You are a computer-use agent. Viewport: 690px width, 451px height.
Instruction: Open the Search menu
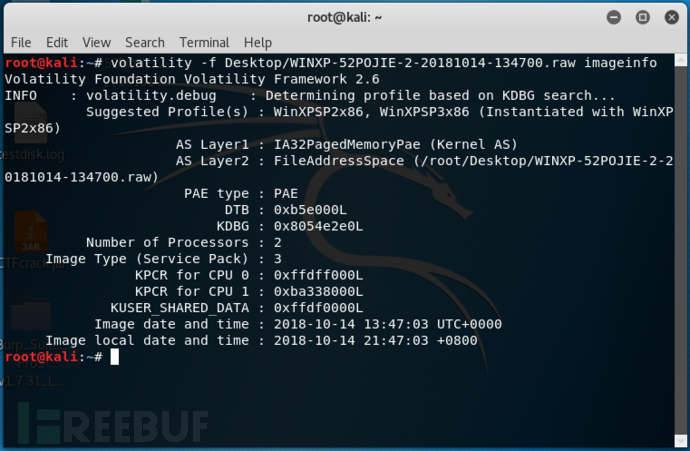pos(145,43)
